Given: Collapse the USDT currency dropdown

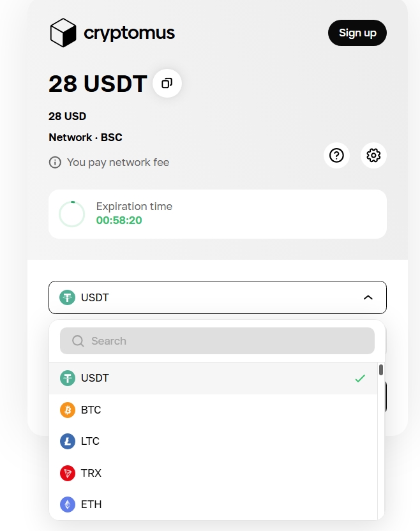Looking at the screenshot, I should (x=217, y=297).
